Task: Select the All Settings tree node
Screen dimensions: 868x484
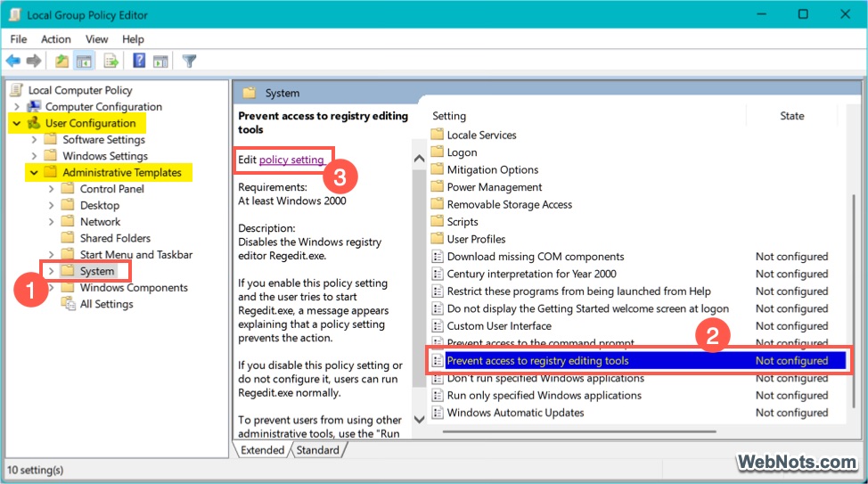Action: click(x=106, y=304)
